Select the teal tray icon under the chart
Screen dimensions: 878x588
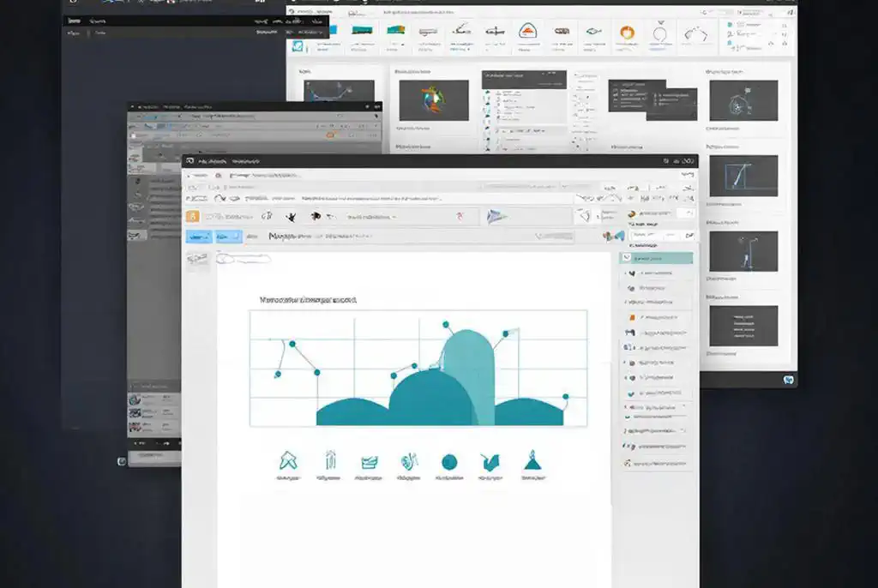click(370, 463)
